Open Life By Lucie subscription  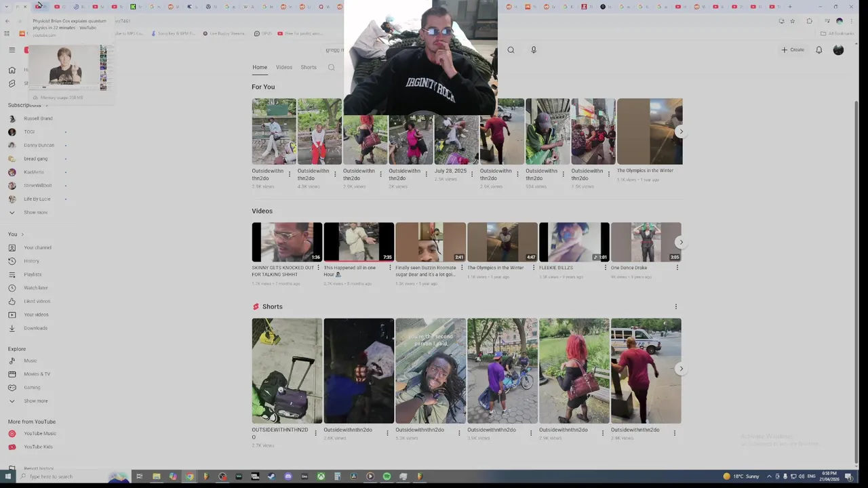coord(37,199)
